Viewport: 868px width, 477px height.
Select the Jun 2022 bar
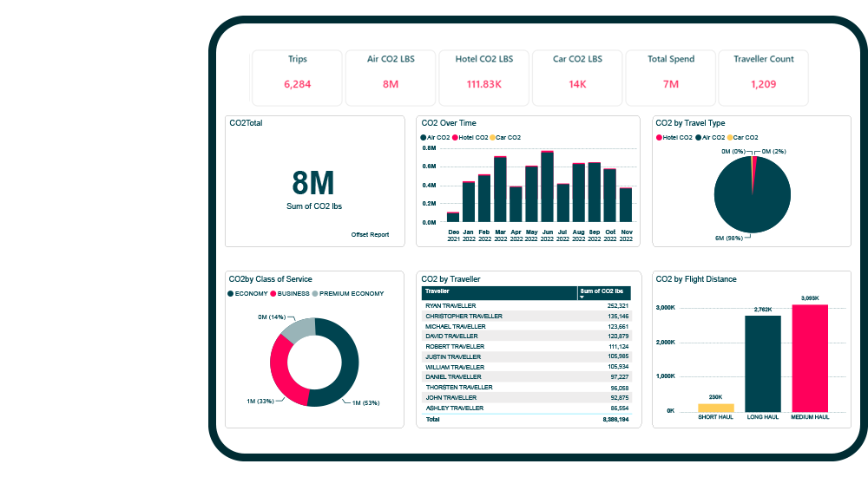pyautogui.click(x=548, y=186)
